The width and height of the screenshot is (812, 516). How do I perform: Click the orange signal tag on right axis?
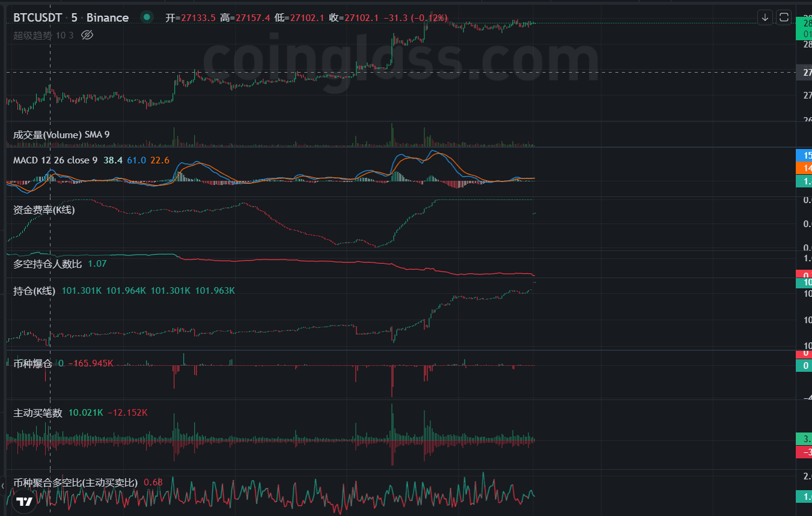coord(804,168)
